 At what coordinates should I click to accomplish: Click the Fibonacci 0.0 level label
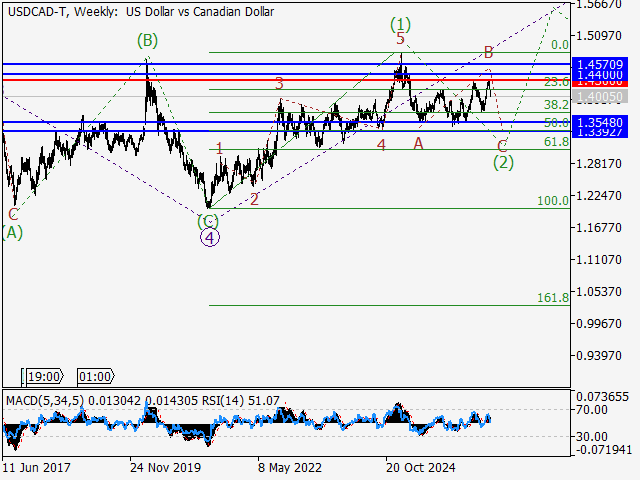click(560, 44)
